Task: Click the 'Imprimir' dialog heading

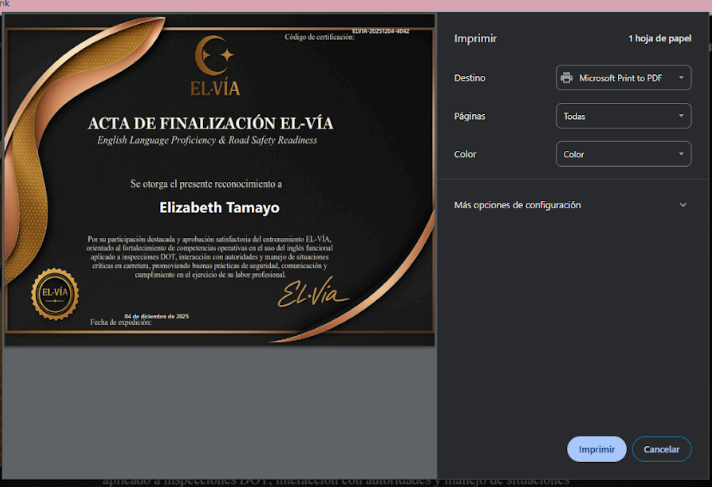Action: click(x=475, y=39)
